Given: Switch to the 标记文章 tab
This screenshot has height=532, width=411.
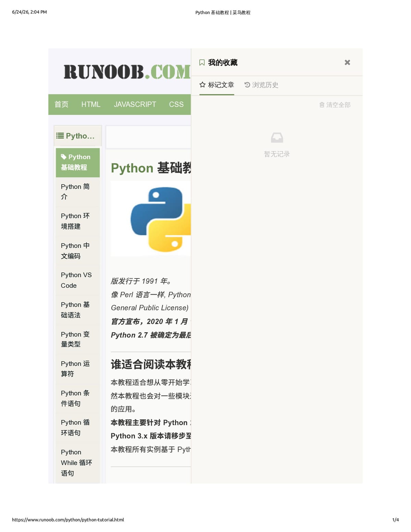Looking at the screenshot, I should [217, 85].
